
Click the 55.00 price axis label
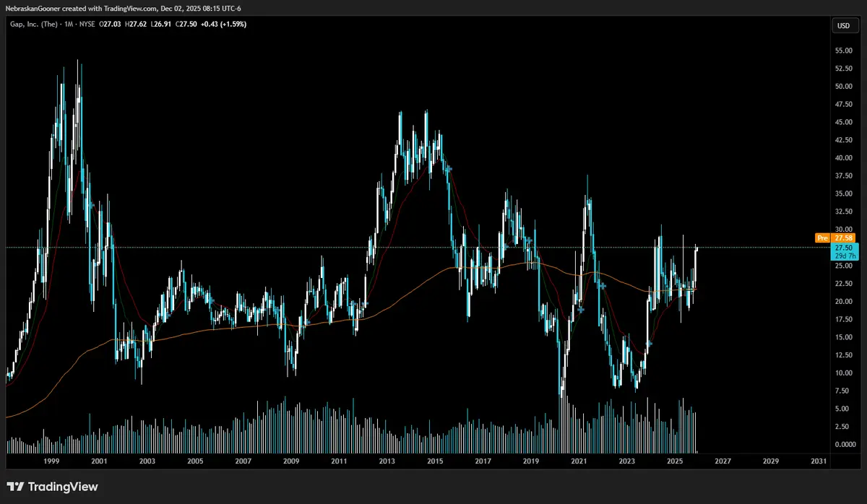click(843, 51)
